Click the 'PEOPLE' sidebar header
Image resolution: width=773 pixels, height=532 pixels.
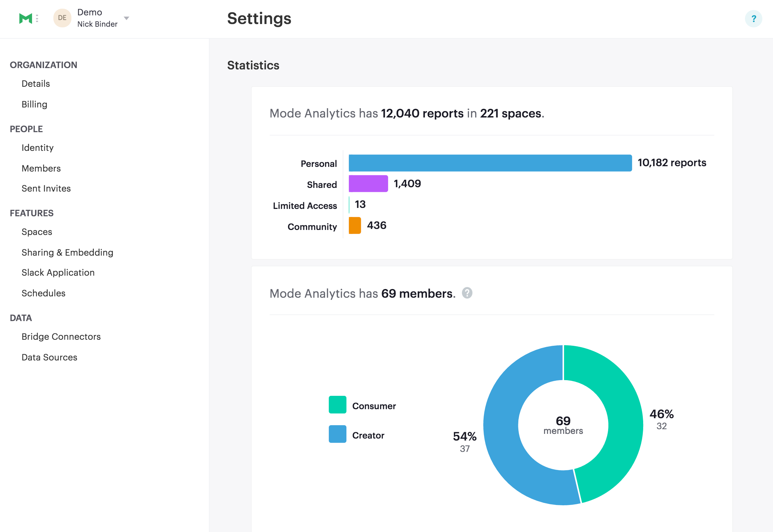[x=26, y=129]
